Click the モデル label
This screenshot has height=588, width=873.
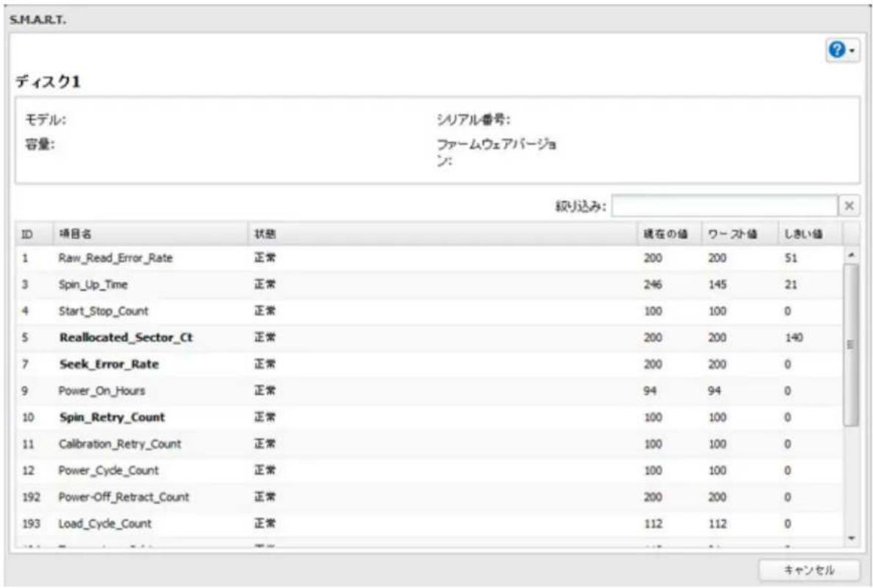[x=46, y=119]
